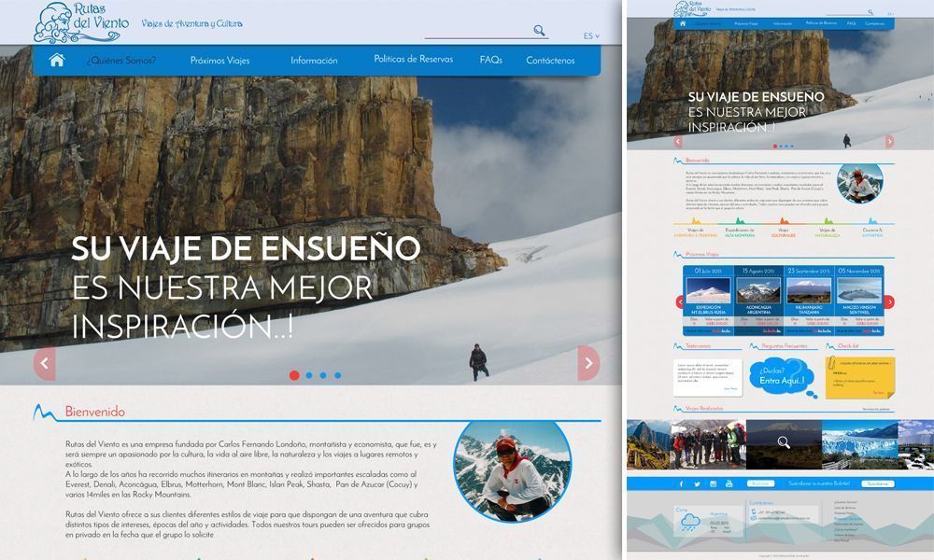This screenshot has height=560, width=934.
Task: Open the Facebook icon in footer bar
Action: 681,483
